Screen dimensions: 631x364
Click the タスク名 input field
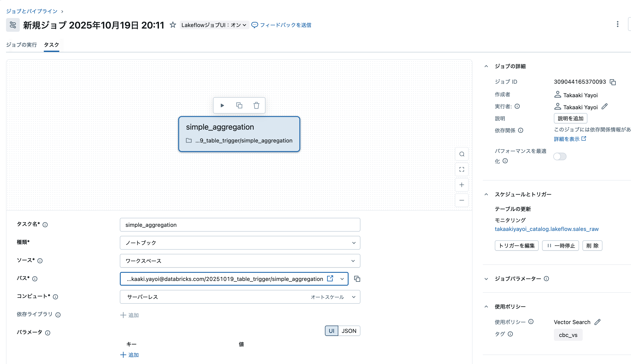click(240, 224)
